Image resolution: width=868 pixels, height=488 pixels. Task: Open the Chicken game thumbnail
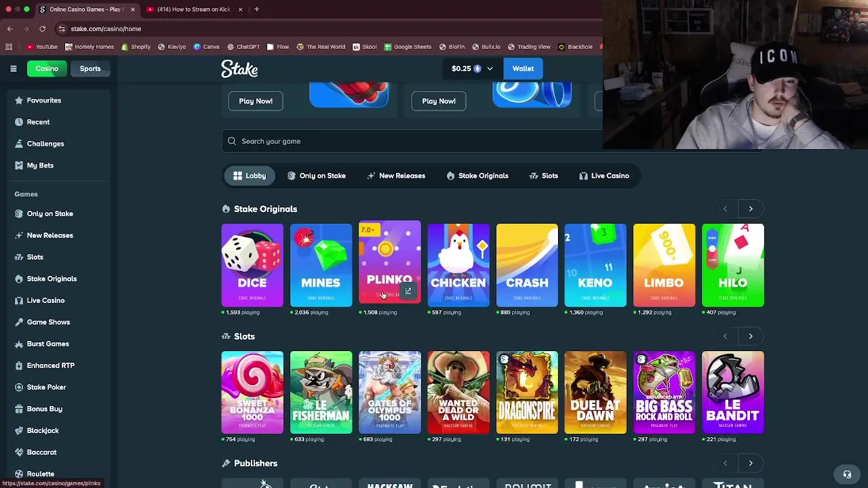tap(458, 265)
